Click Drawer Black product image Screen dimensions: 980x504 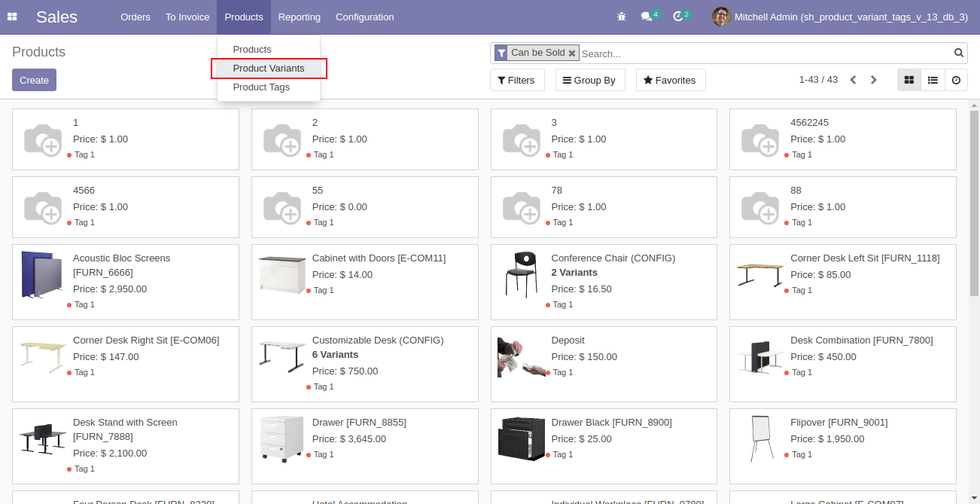(x=521, y=438)
